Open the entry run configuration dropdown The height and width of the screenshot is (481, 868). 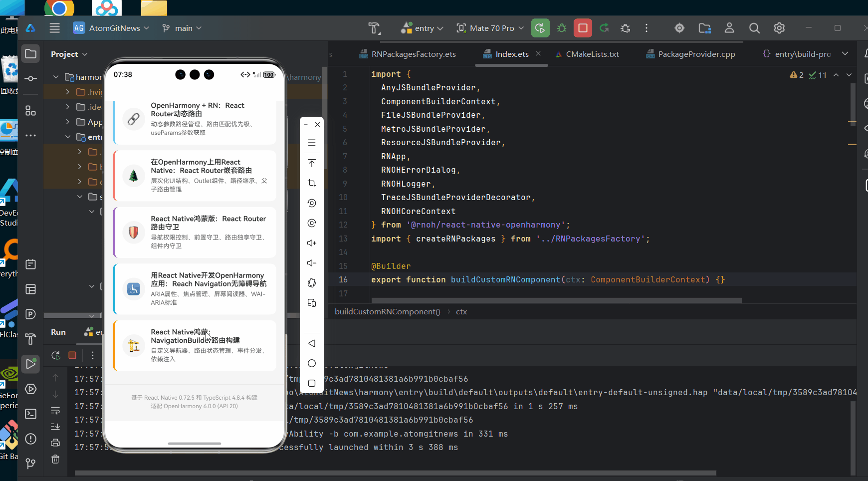click(422, 28)
